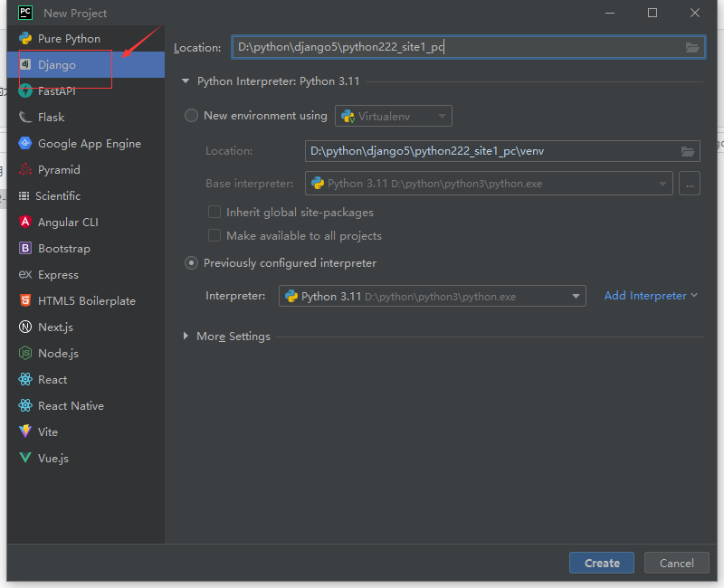Screen dimensions: 724x588
Task: Click the Node.js hexagon icon
Action: [x=25, y=353]
